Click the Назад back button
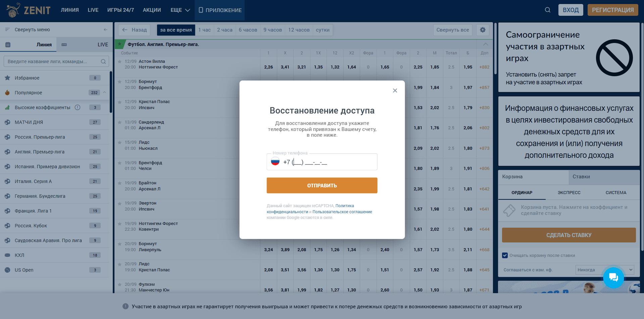This screenshot has width=644, height=319. pyautogui.click(x=134, y=30)
